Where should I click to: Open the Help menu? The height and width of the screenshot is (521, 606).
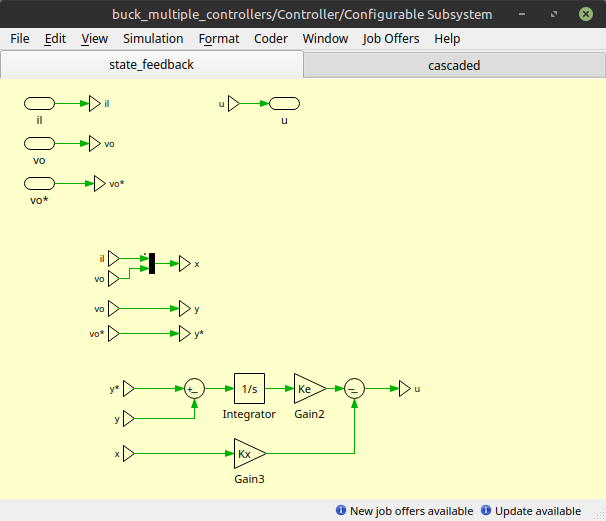click(447, 39)
